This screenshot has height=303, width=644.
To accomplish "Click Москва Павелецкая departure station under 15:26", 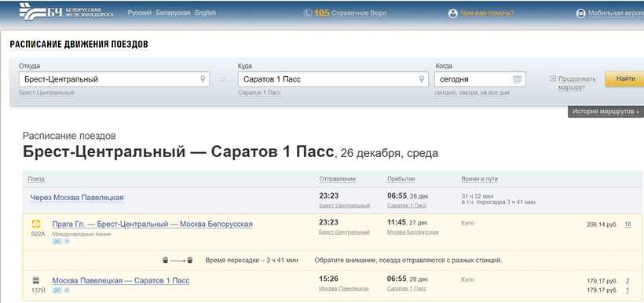I will click(x=344, y=289).
